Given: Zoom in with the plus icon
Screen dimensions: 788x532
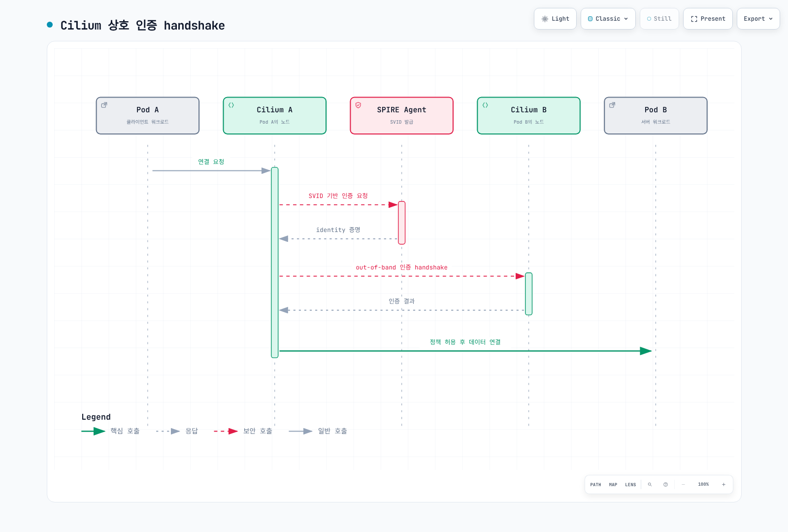Looking at the screenshot, I should tap(723, 485).
